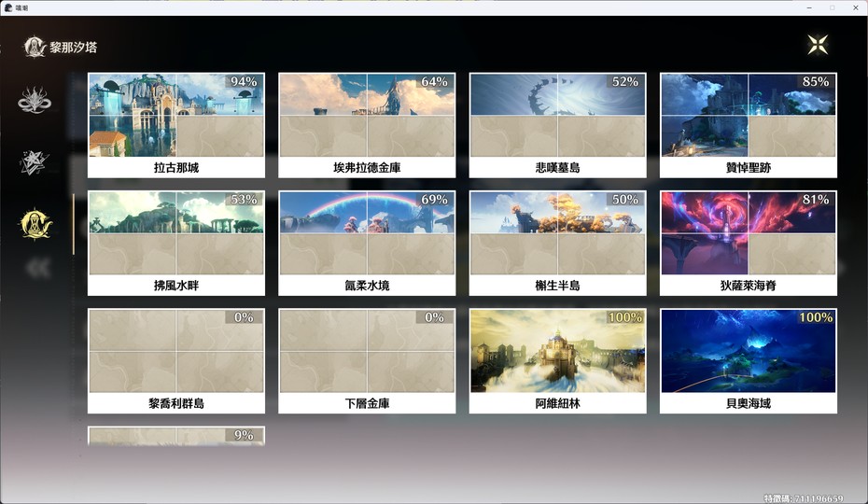Image resolution: width=868 pixels, height=504 pixels.
Task: Click the 100% label on 貝奧海域
Action: click(x=816, y=317)
